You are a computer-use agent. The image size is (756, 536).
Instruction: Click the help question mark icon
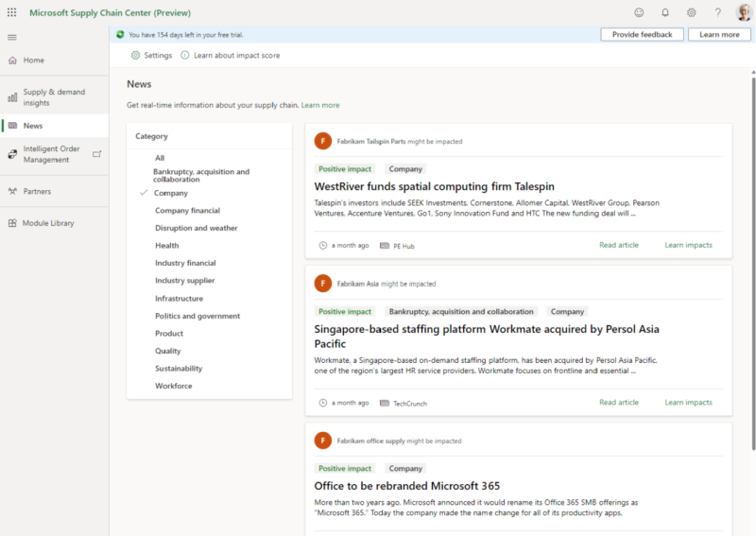click(x=717, y=12)
